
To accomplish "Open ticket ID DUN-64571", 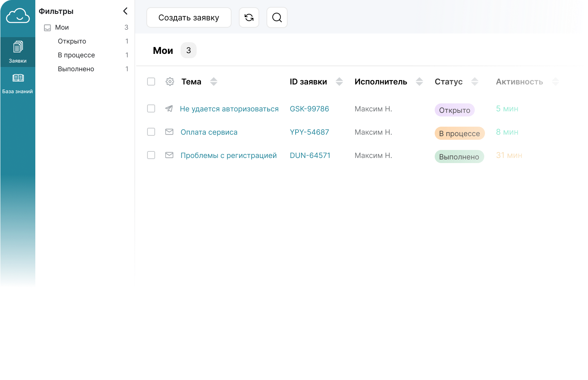I will point(310,155).
